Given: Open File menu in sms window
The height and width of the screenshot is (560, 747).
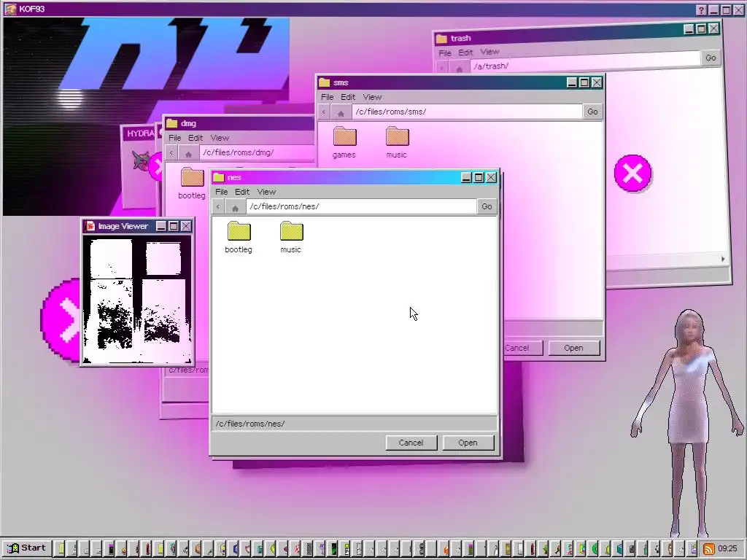Looking at the screenshot, I should 328,97.
